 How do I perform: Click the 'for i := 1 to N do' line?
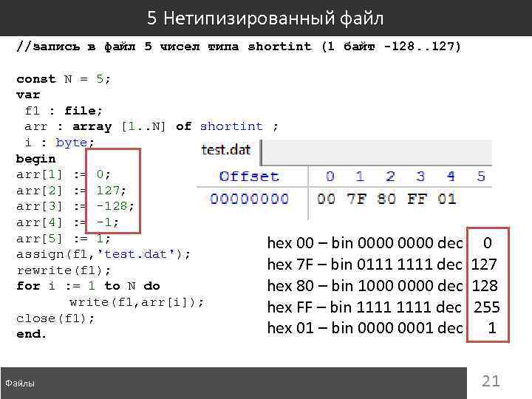pos(88,286)
